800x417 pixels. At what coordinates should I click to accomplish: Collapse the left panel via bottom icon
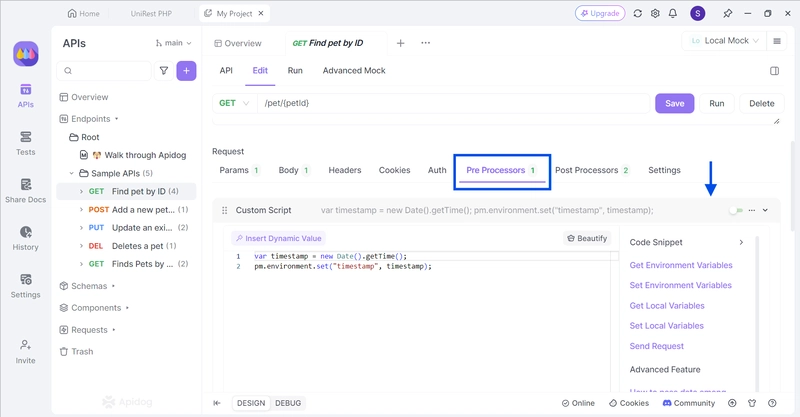(x=217, y=403)
